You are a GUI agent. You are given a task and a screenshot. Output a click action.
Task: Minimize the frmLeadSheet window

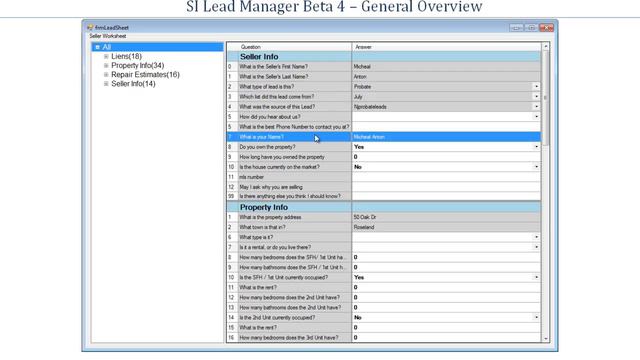[516, 28]
